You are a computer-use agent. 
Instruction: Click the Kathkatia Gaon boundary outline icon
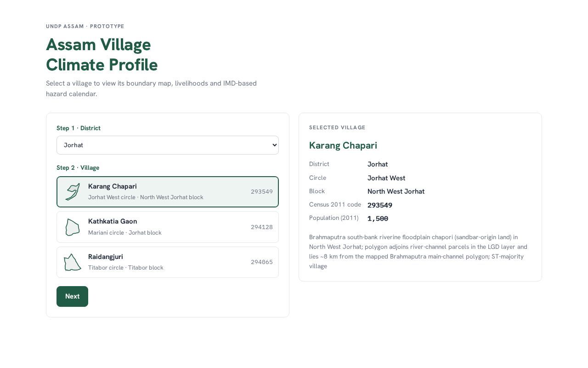pyautogui.click(x=73, y=227)
